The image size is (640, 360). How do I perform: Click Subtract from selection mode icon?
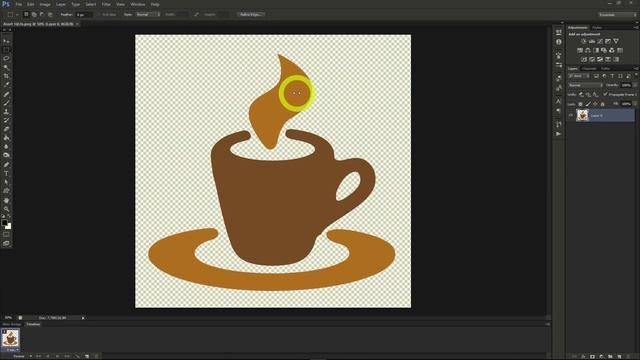coord(42,14)
